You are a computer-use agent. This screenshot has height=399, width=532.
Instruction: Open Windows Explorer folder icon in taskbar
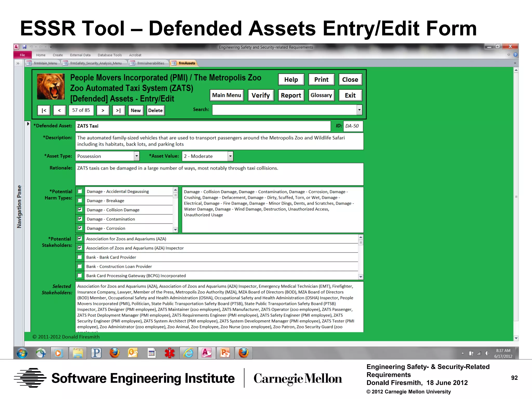[77, 353]
